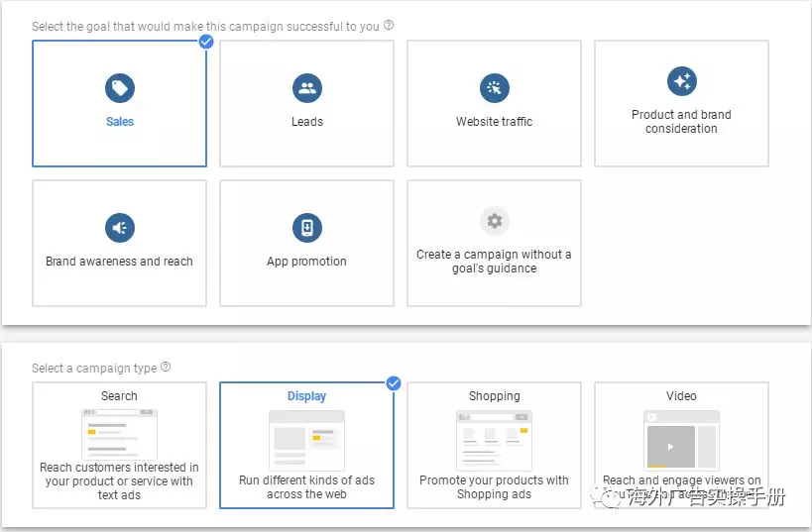Choose the Search campaign type card
812x532 pixels.
[x=119, y=446]
